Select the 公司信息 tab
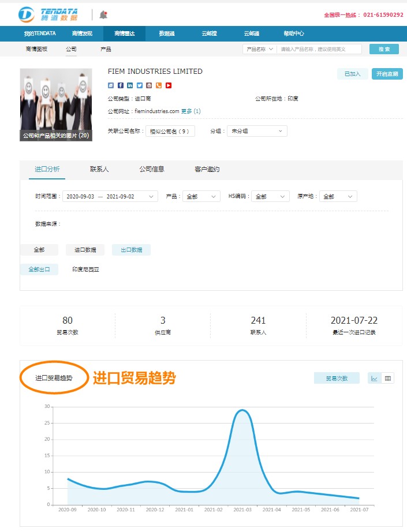 click(x=152, y=169)
